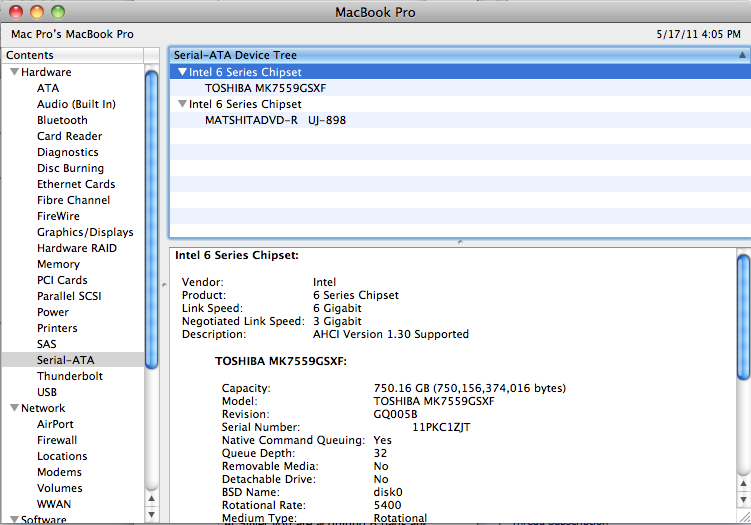Click the Revision value GQ005B

395,414
